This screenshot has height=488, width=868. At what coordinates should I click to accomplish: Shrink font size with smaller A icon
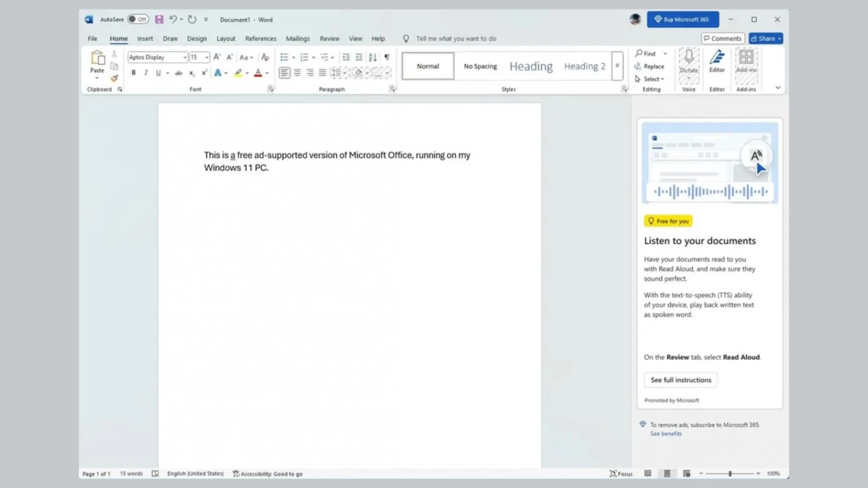pyautogui.click(x=230, y=57)
